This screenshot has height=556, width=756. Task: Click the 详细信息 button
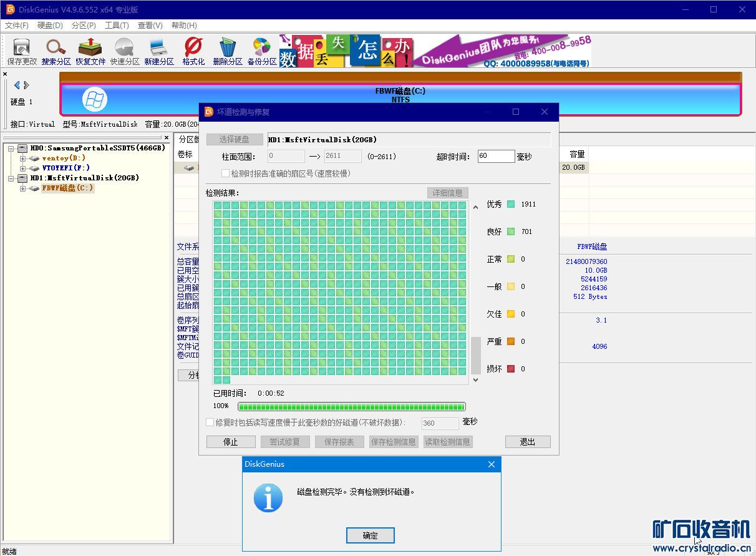tap(447, 193)
